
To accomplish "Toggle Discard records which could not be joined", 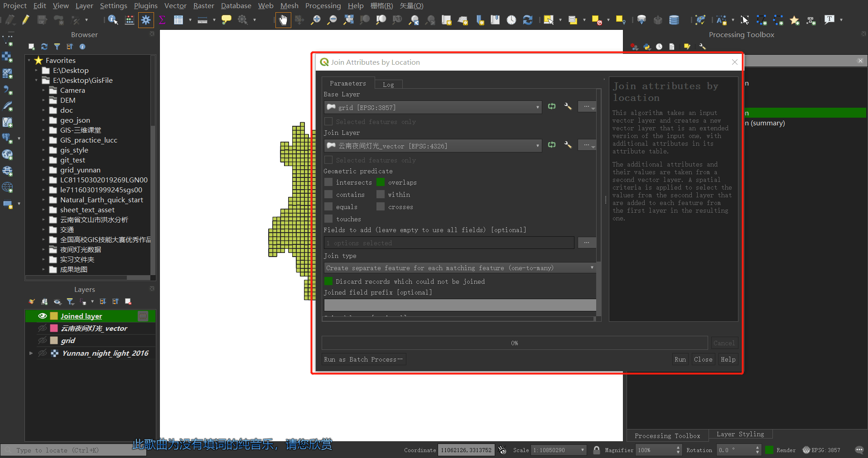I will (x=328, y=281).
